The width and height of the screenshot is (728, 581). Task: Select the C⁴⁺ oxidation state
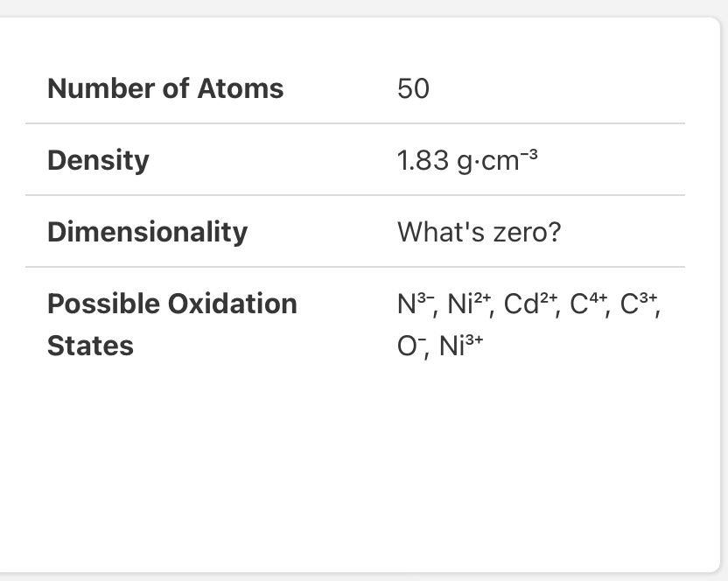point(588,304)
